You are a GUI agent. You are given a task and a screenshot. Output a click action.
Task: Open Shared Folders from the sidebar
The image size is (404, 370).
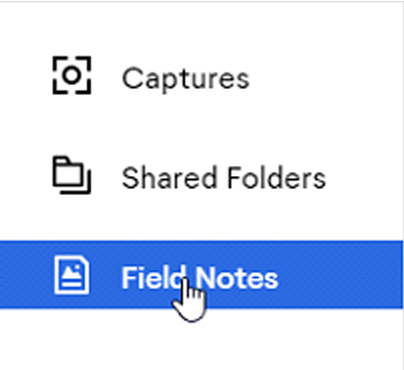point(201,175)
